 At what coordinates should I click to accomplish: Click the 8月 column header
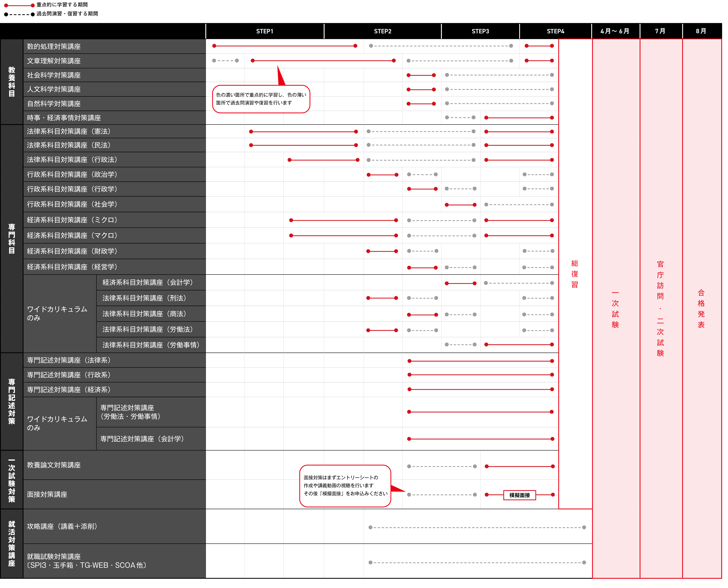pos(701,31)
